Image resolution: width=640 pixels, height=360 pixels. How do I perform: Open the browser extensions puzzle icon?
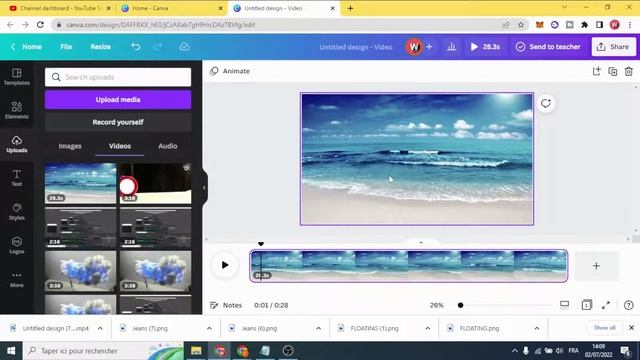[x=584, y=25]
